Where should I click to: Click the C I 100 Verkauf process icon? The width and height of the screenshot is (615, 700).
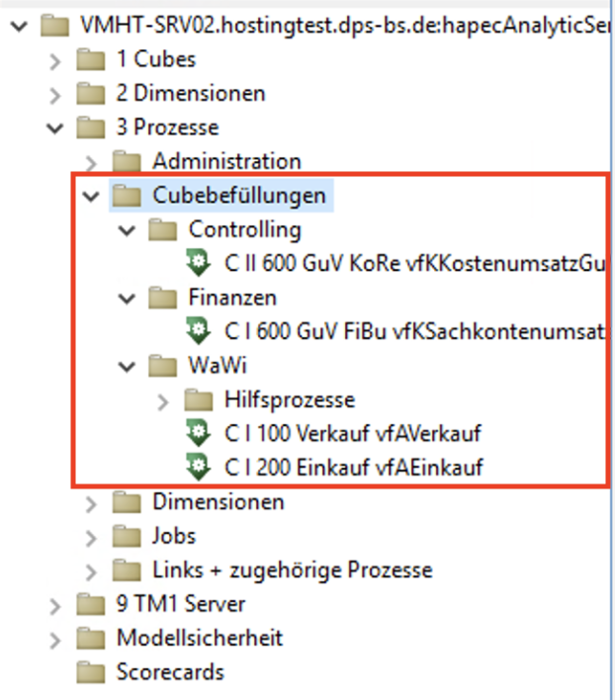pos(199,433)
